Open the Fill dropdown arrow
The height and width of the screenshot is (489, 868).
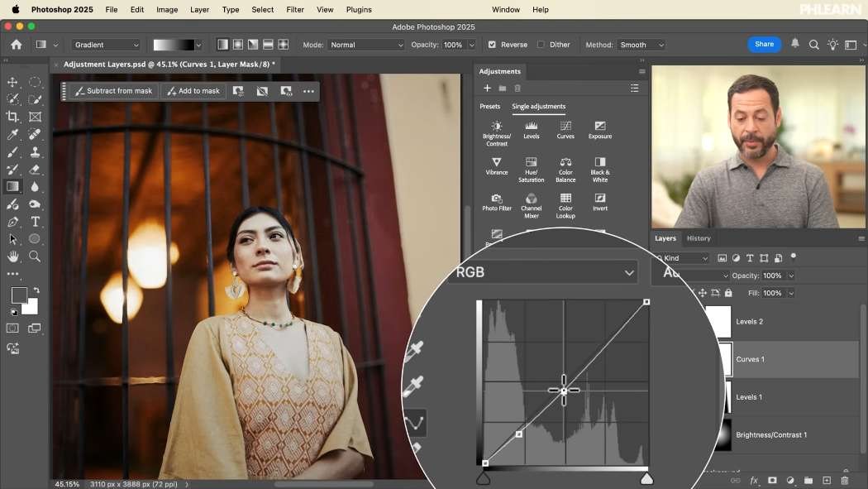(791, 294)
